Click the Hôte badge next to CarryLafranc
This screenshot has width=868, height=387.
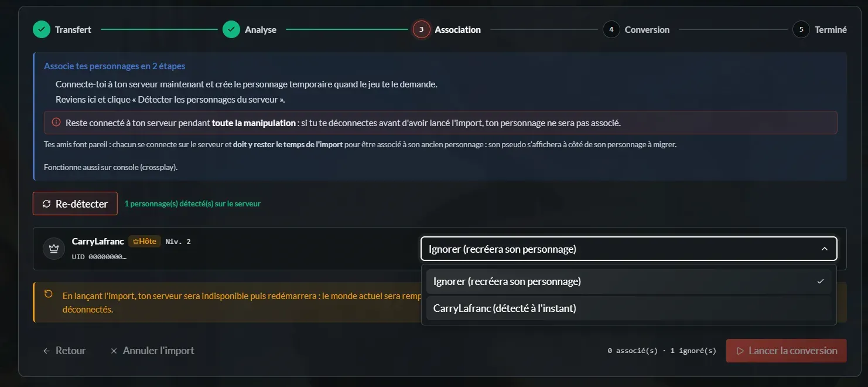pyautogui.click(x=145, y=241)
